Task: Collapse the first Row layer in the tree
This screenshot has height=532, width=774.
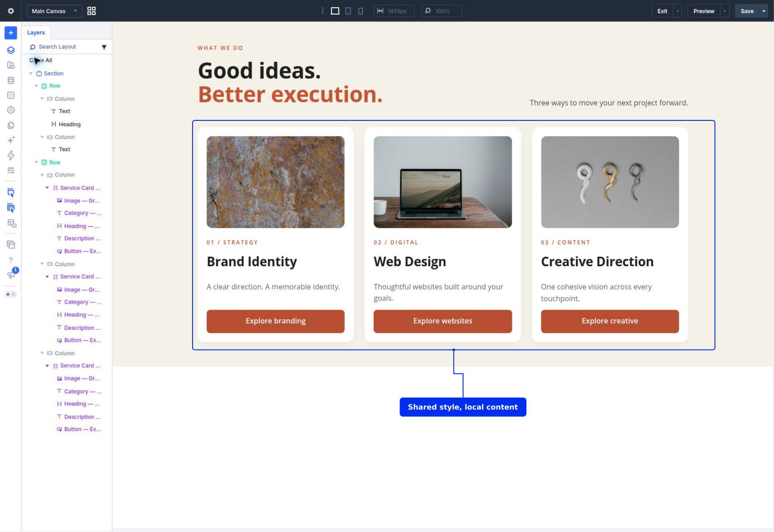Action: coord(37,86)
